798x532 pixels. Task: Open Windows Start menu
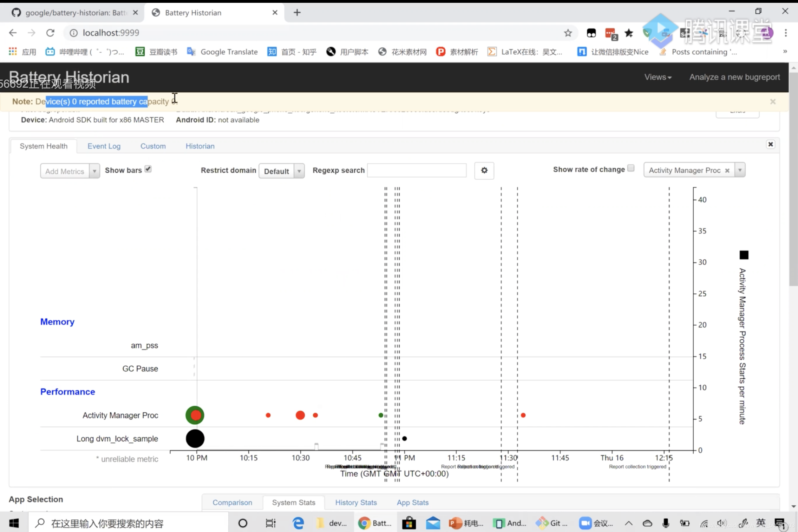pos(14,523)
